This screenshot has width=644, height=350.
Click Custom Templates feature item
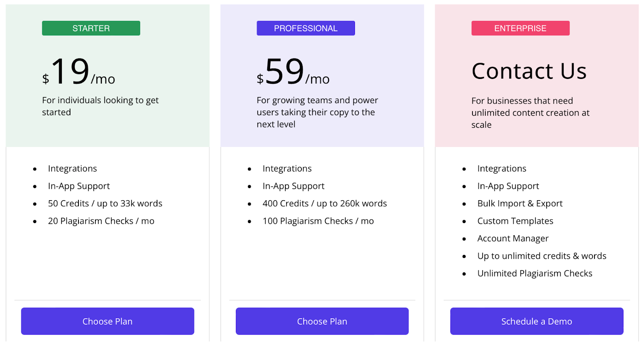pyautogui.click(x=515, y=221)
